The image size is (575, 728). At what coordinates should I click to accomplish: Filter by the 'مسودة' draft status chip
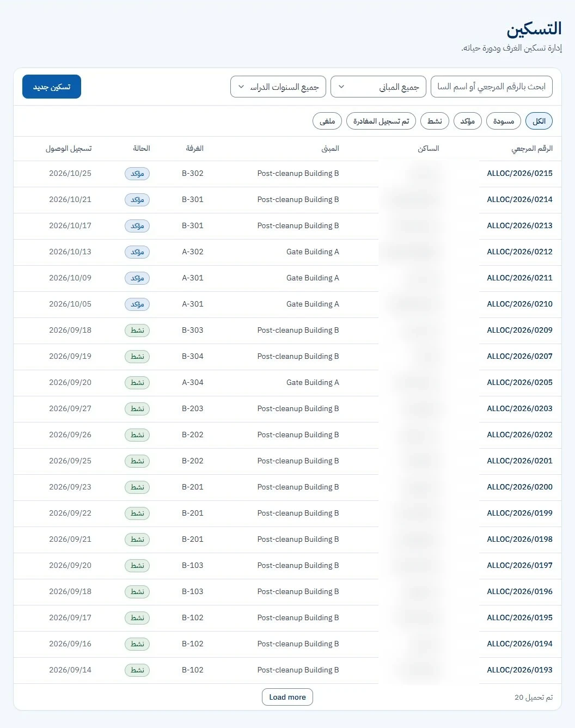tap(504, 121)
